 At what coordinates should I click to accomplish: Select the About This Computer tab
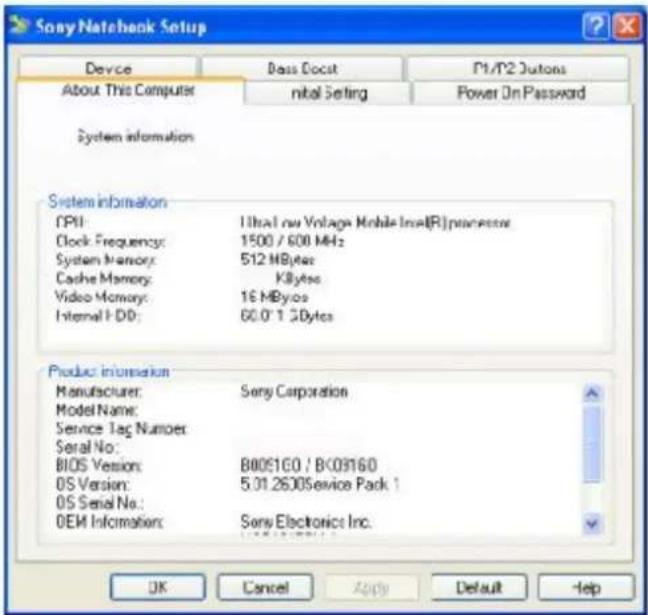tap(129, 90)
